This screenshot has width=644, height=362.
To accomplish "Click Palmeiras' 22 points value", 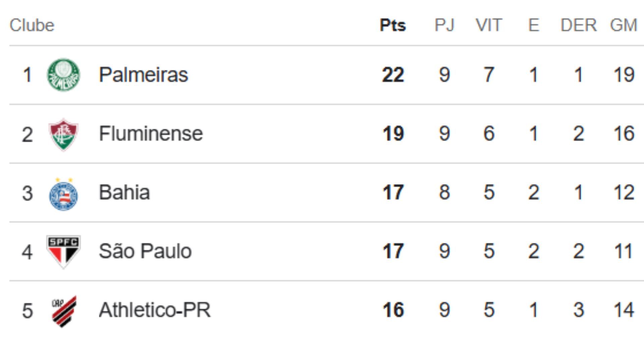I will coord(393,75).
